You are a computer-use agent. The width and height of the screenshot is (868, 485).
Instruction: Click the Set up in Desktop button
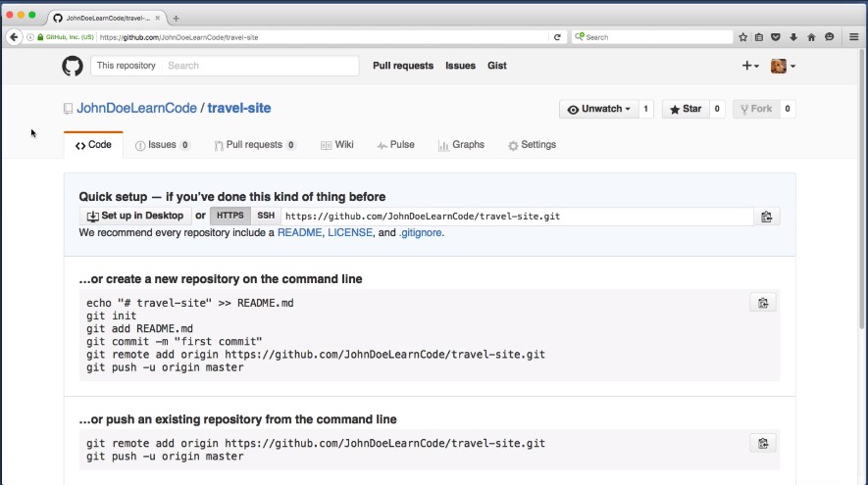click(x=135, y=216)
